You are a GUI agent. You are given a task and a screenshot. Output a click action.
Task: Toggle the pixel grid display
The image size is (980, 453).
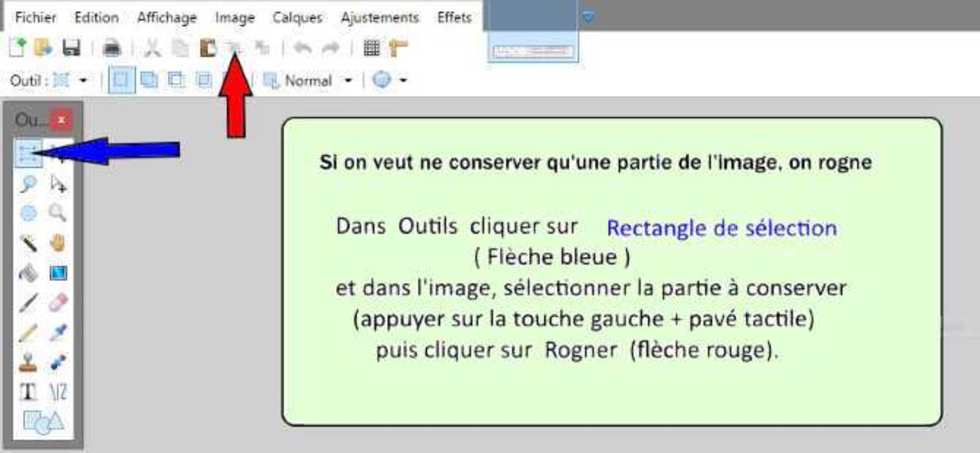(371, 48)
